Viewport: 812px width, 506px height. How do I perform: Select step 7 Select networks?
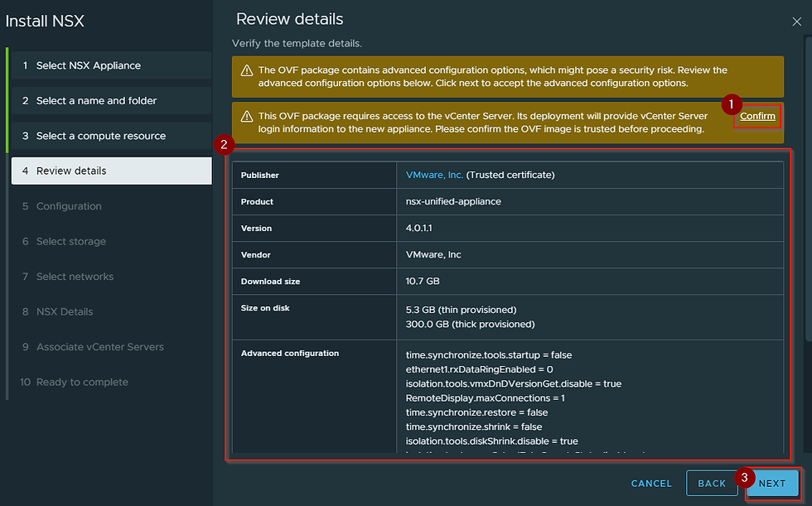coord(111,277)
